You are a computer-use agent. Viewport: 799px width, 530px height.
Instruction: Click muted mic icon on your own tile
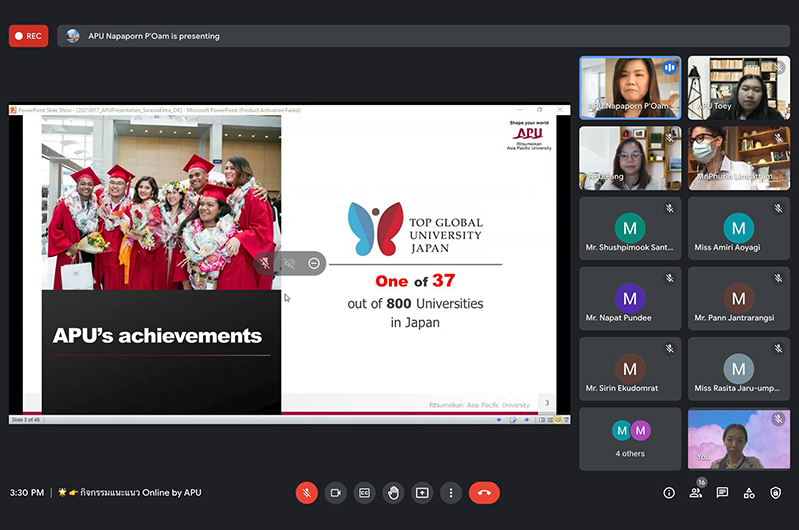(778, 419)
